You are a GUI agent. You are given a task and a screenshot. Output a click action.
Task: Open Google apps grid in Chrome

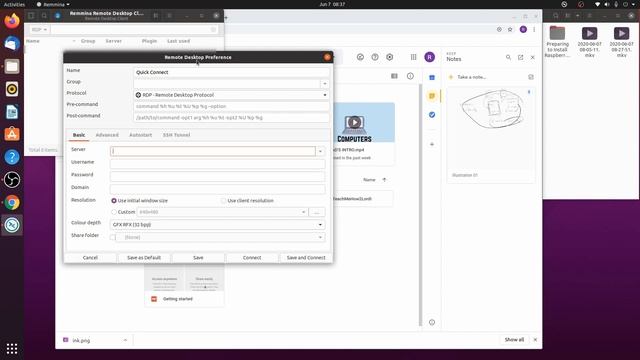413,57
